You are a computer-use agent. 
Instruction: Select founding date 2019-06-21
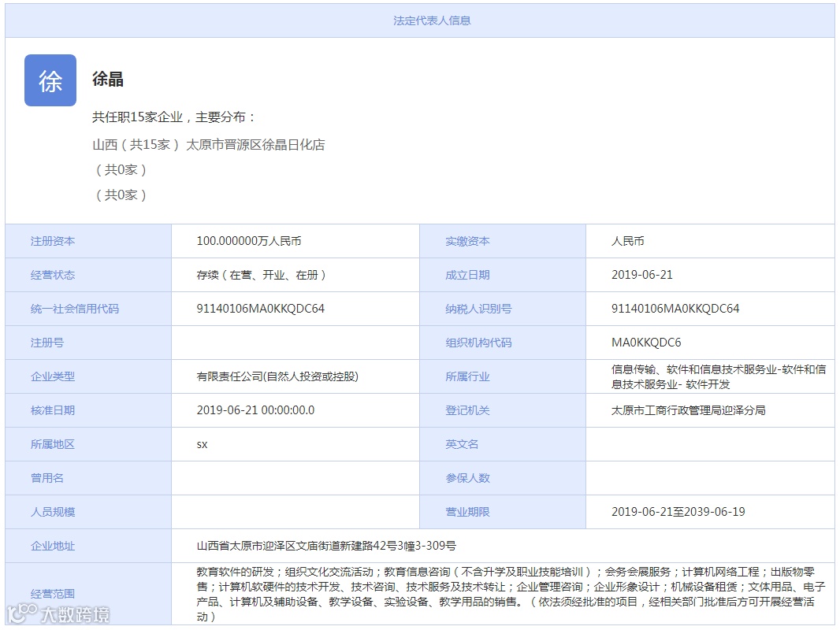coord(641,275)
